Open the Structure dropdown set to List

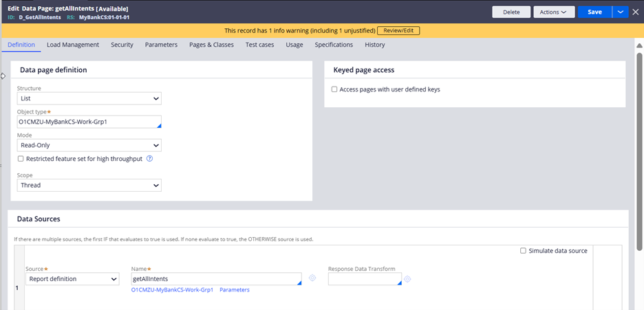pos(89,99)
